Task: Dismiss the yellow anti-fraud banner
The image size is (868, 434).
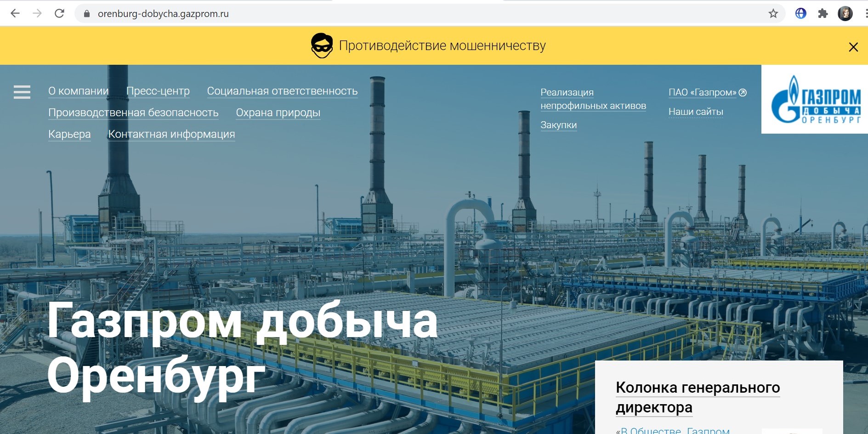Action: click(x=853, y=47)
